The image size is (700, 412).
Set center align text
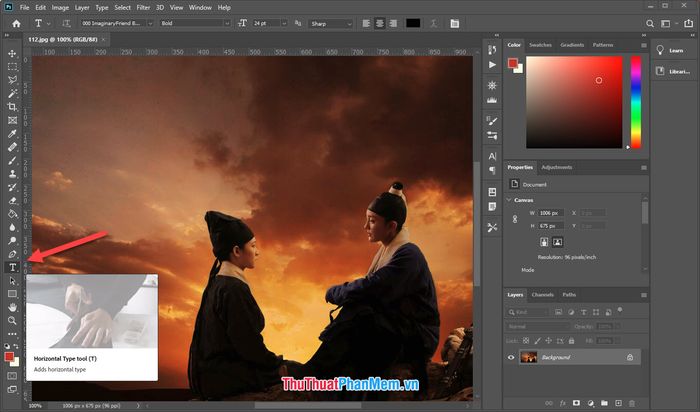(379, 23)
